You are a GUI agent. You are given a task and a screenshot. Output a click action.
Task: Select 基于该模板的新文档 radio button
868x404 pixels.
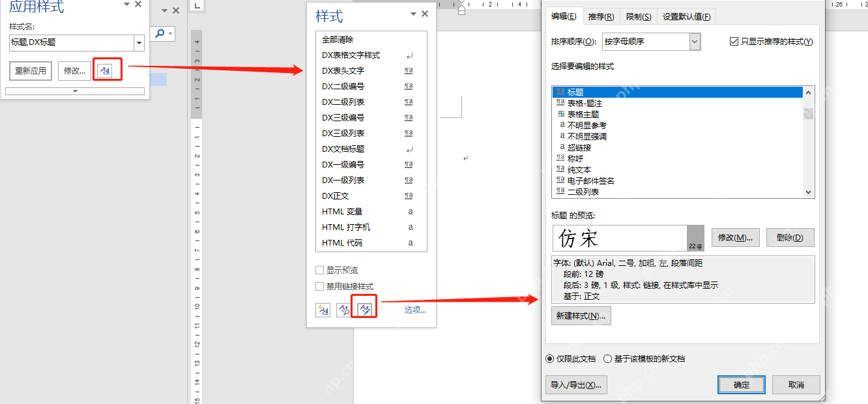click(608, 358)
